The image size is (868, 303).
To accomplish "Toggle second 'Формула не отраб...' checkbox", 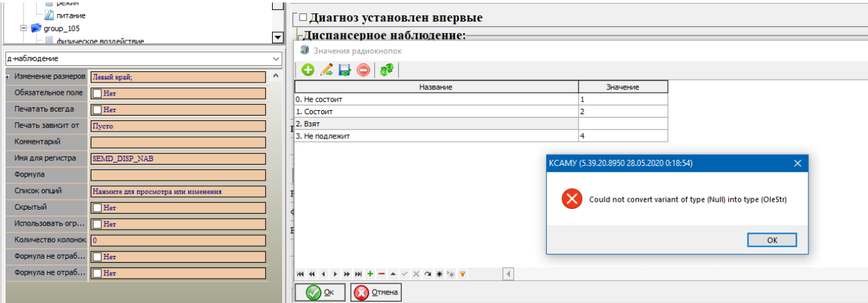I will pyautogui.click(x=97, y=273).
